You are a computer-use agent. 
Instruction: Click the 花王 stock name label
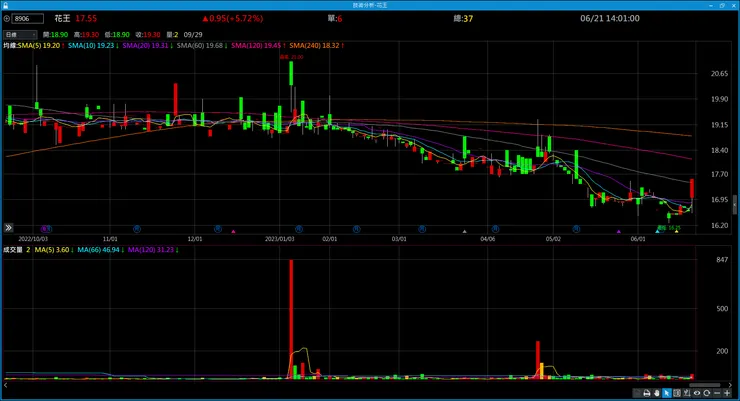(62, 18)
